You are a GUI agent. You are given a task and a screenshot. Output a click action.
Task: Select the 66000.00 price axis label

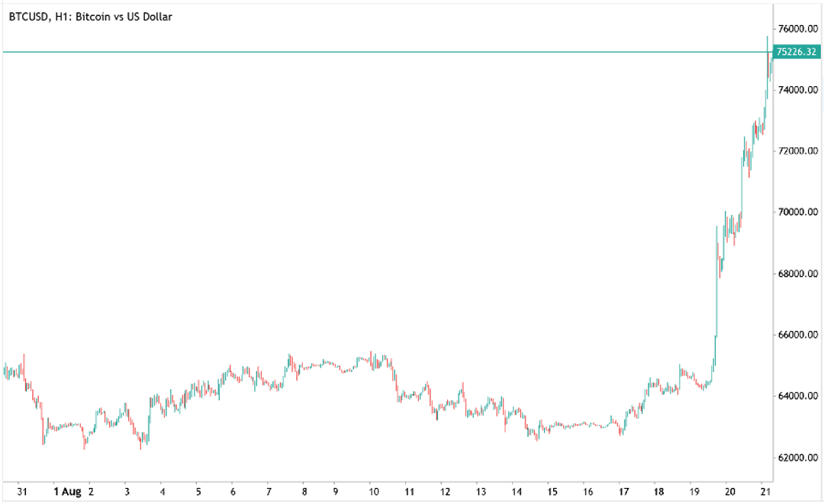point(798,335)
